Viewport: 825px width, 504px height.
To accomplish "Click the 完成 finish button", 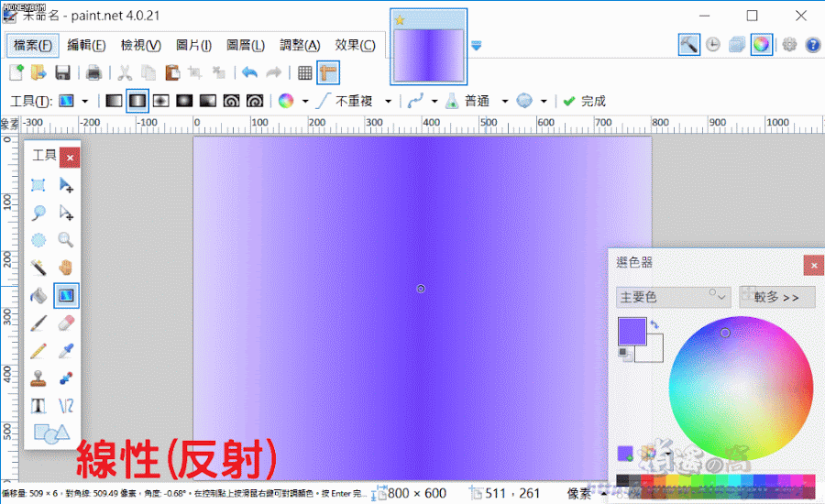I will (585, 101).
